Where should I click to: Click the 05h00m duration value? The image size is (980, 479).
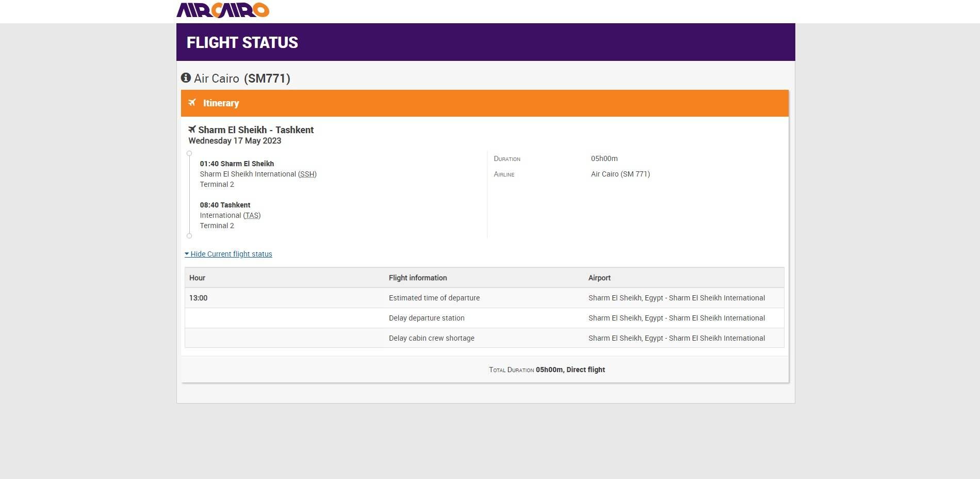(x=604, y=158)
